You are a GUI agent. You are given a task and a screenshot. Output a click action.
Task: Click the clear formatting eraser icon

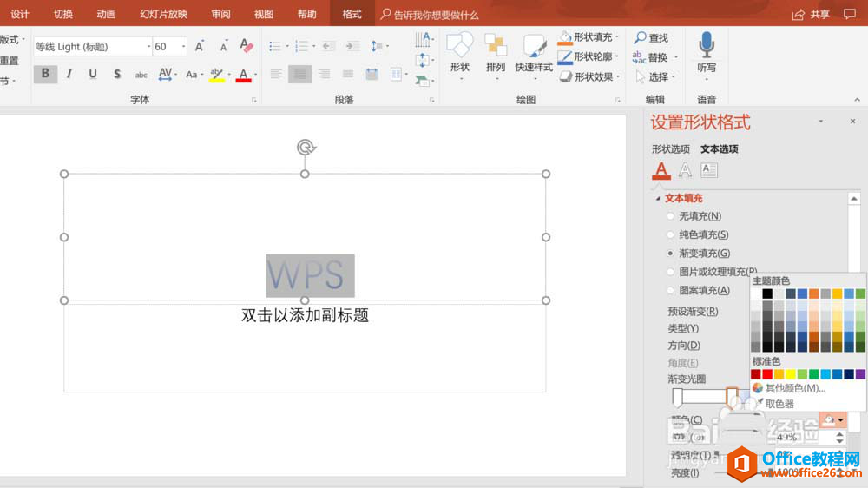point(246,46)
